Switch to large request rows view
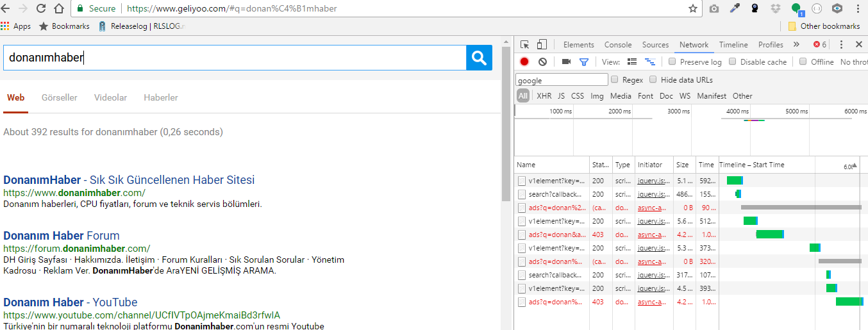Viewport: 868px width, 330px height. click(x=632, y=62)
